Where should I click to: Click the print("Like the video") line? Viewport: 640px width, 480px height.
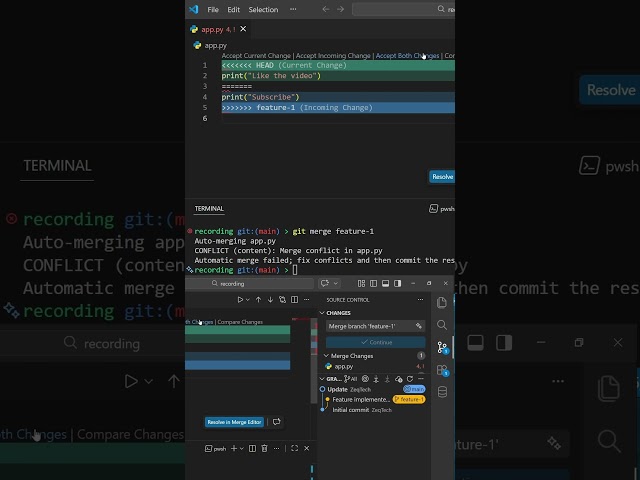pyautogui.click(x=338, y=76)
